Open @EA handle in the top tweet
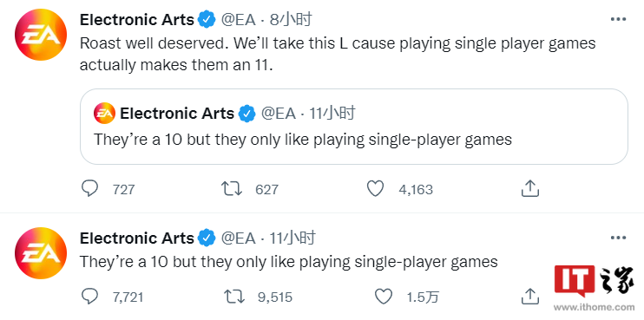Image resolution: width=644 pixels, height=320 pixels. pos(239,19)
